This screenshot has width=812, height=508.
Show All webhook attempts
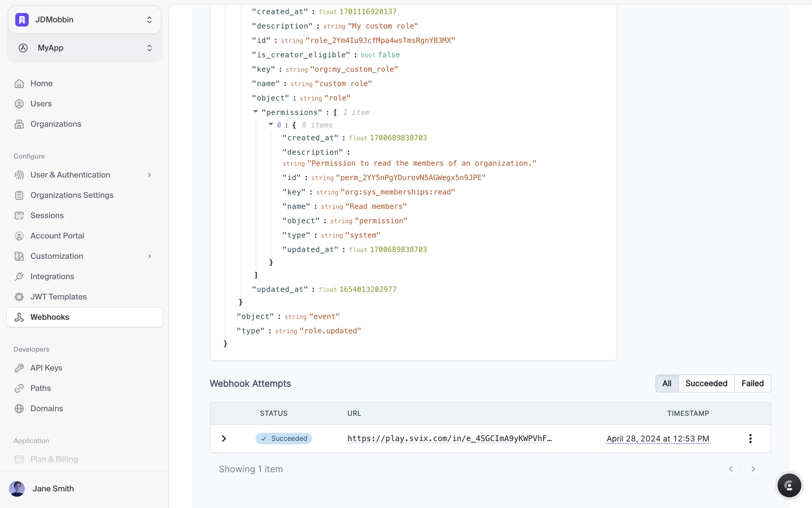[x=667, y=384]
